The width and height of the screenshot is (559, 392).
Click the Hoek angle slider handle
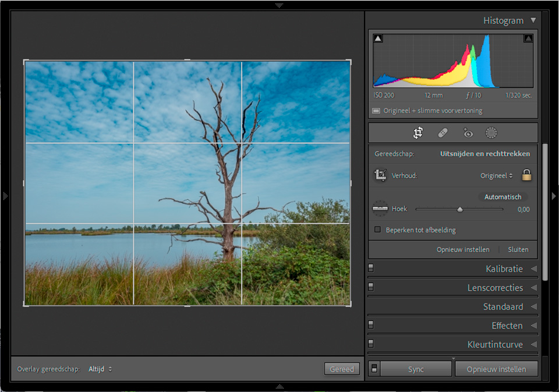pos(460,209)
